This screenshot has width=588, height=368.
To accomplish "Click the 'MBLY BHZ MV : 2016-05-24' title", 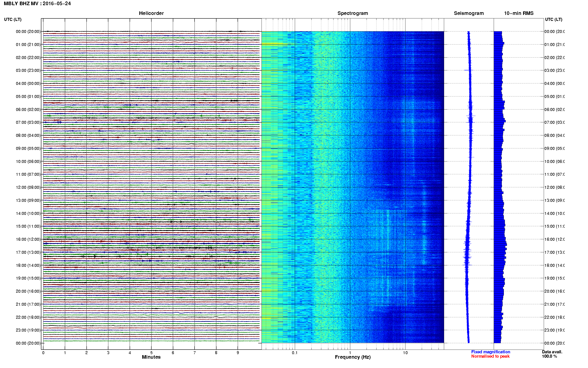I will tap(37, 3).
